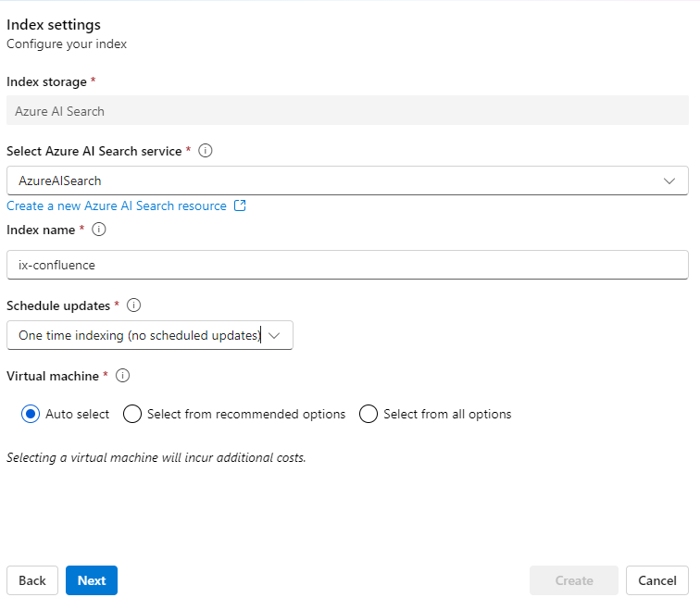Select the Auto select radio option
This screenshot has width=700, height=610.
pyautogui.click(x=31, y=414)
